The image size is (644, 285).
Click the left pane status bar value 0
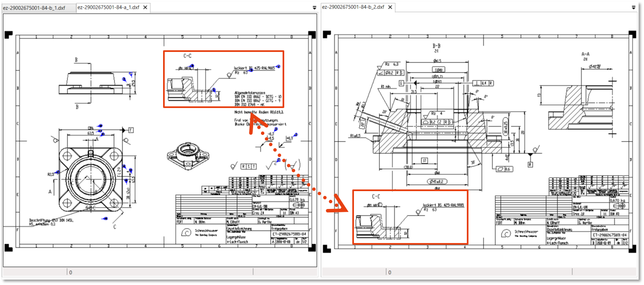pos(71,273)
